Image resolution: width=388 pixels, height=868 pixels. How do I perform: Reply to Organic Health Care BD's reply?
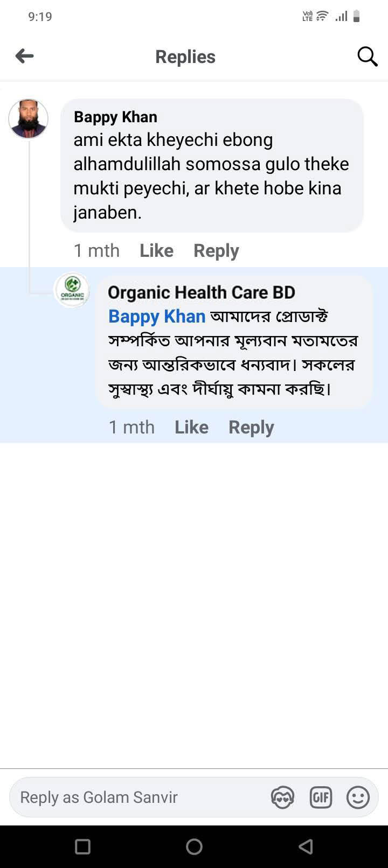251,427
